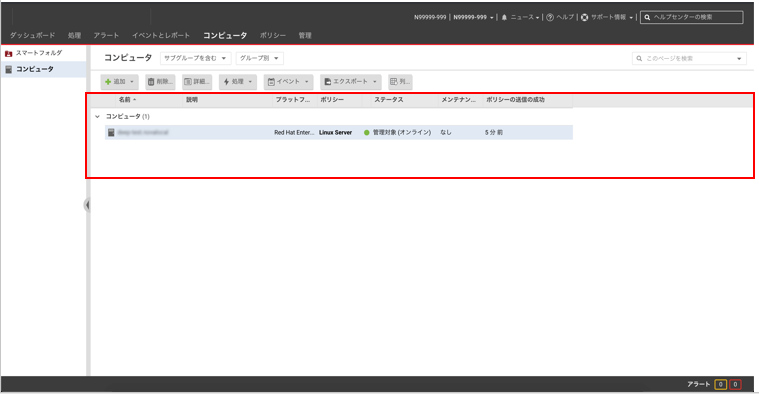Viewport: 759px width, 394px height.
Task: Expand the toolbar 処理 dropdown arrow
Action: click(250, 82)
